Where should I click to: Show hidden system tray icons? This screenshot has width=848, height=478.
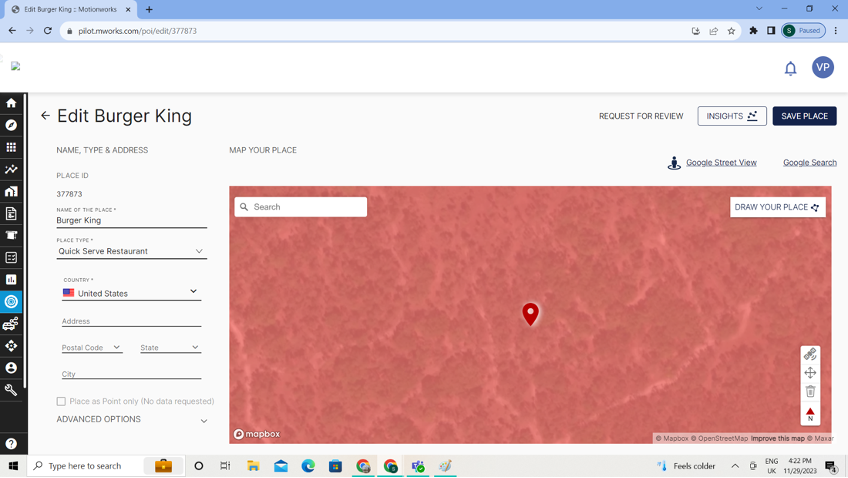735,466
